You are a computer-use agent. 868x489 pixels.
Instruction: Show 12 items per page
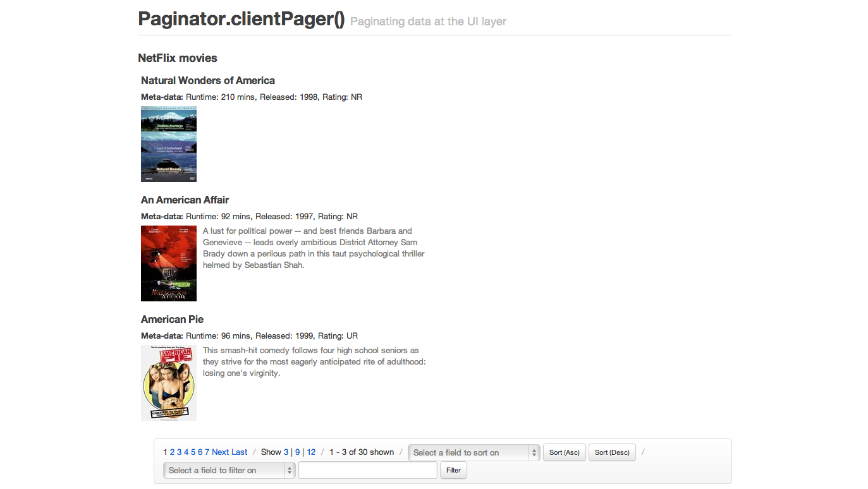tap(311, 452)
